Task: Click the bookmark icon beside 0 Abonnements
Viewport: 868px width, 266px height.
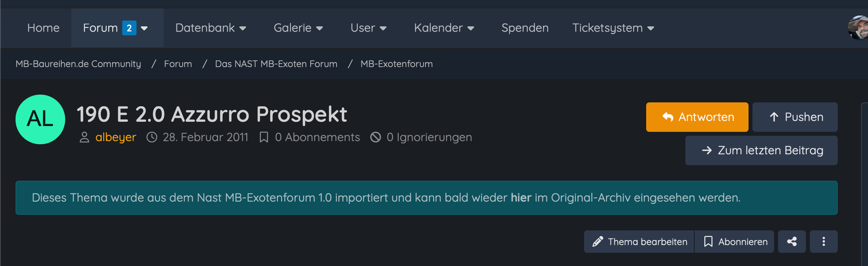Action: pyautogui.click(x=264, y=137)
